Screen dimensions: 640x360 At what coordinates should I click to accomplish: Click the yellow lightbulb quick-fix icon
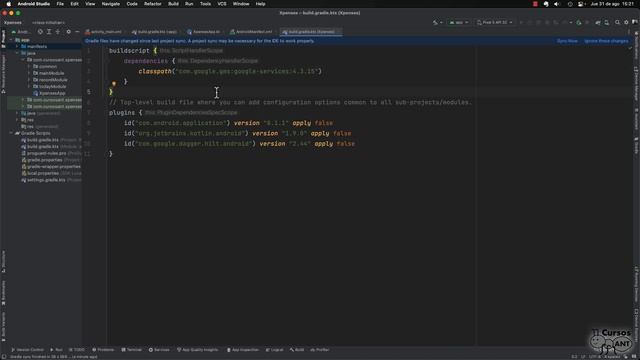coord(114,83)
